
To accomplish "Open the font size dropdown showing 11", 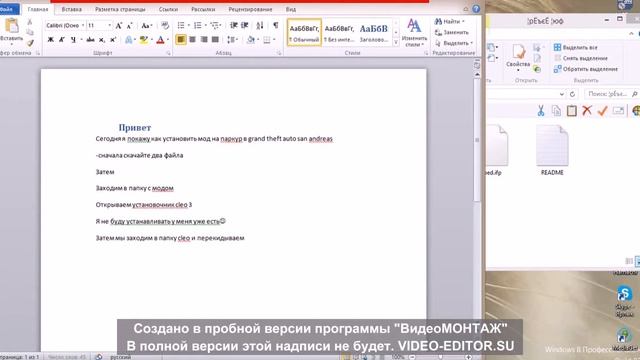I will [x=109, y=26].
